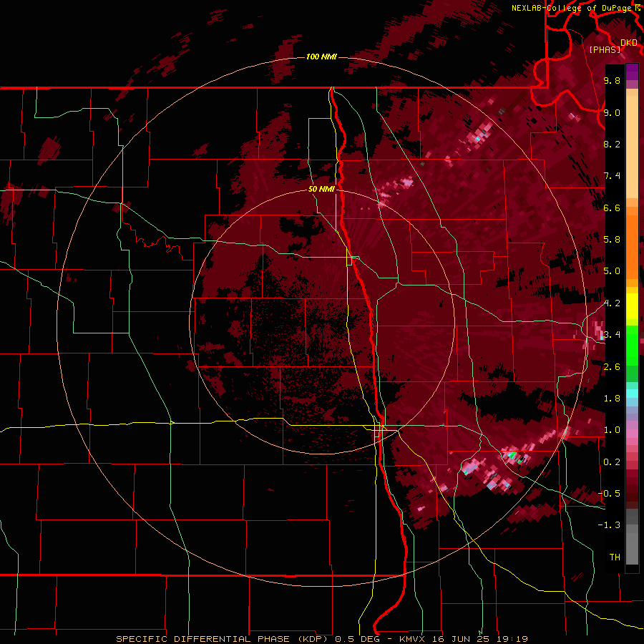Screen dimensions: 644x644
Task: Click the orange segment of the color bar
Action: [x=632, y=246]
